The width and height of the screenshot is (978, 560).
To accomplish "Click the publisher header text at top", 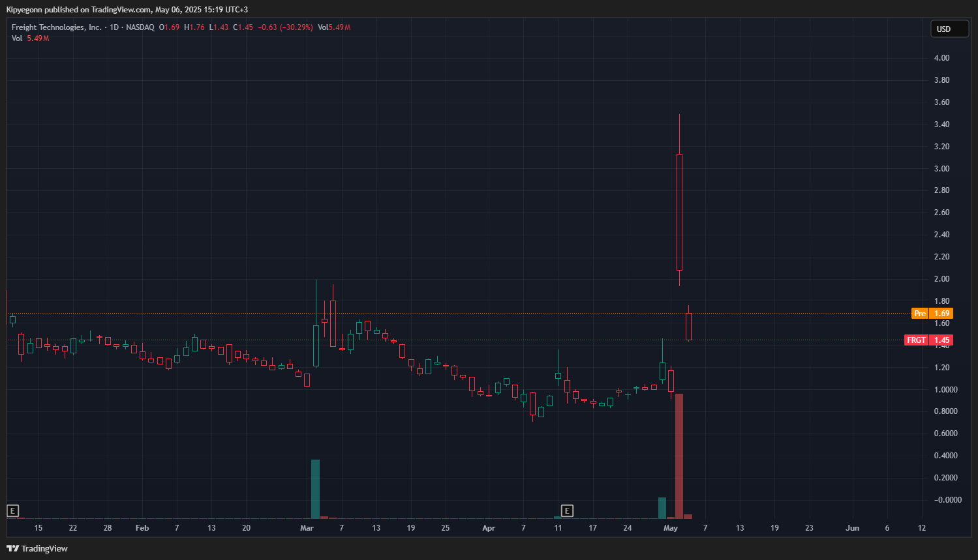I will coord(127,10).
